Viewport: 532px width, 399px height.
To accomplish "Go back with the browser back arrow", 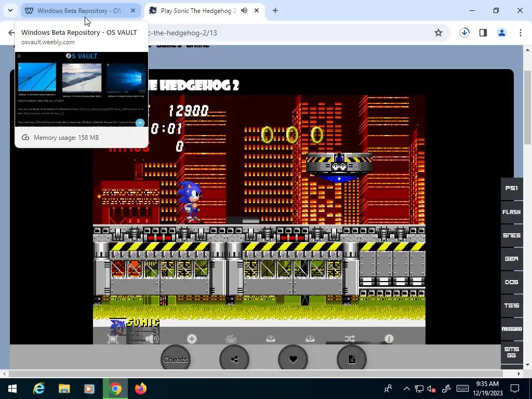I will (11, 33).
